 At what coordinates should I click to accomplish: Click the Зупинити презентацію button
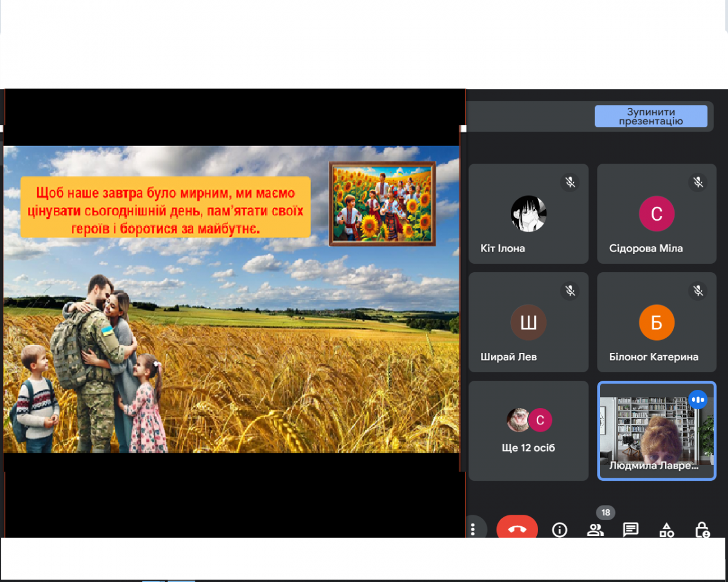click(651, 116)
